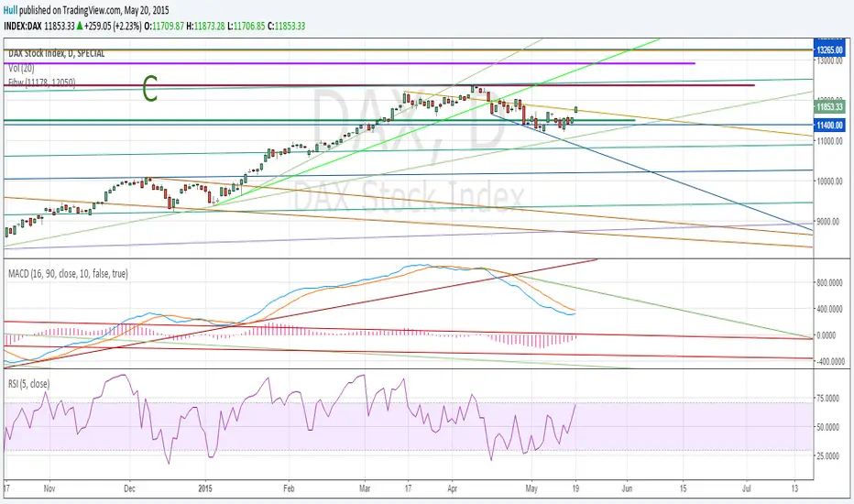The image size is (854, 504).
Task: Click the 50.0000 RSI axis value
Action: (827, 427)
